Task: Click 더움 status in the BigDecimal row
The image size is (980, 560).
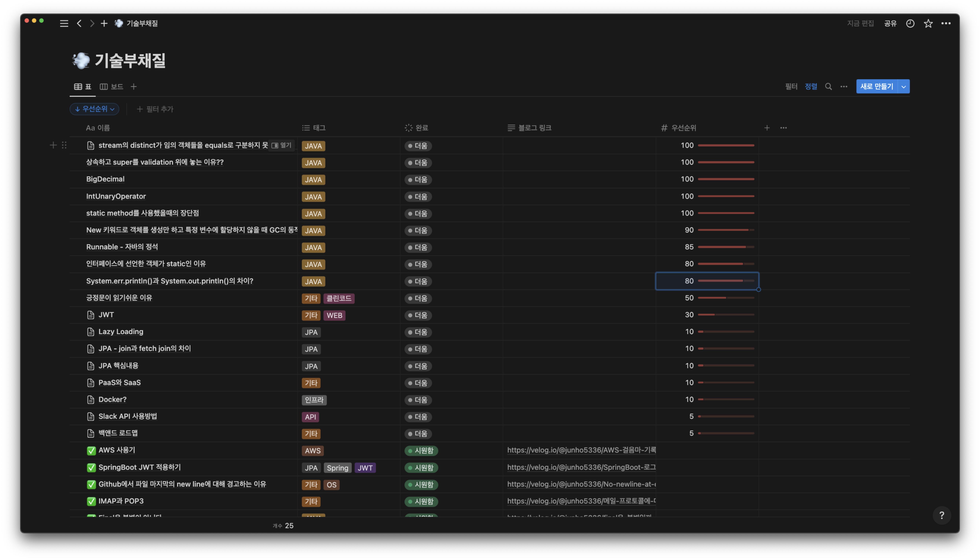Action: coord(418,180)
